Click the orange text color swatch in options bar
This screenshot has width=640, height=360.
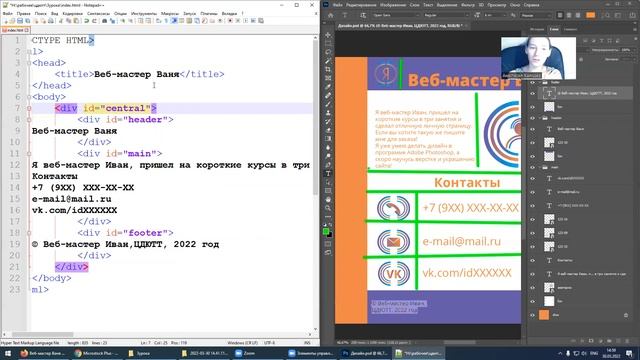tap(590, 15)
